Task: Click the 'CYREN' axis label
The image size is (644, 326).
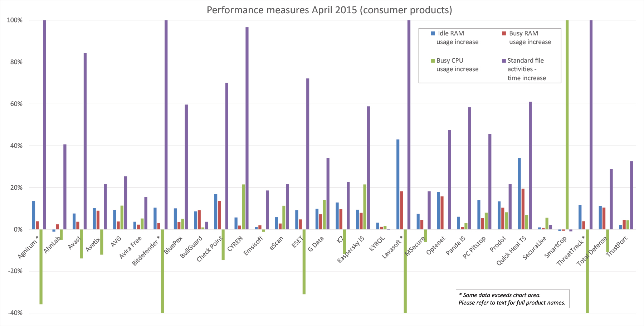Action: pyautogui.click(x=235, y=244)
